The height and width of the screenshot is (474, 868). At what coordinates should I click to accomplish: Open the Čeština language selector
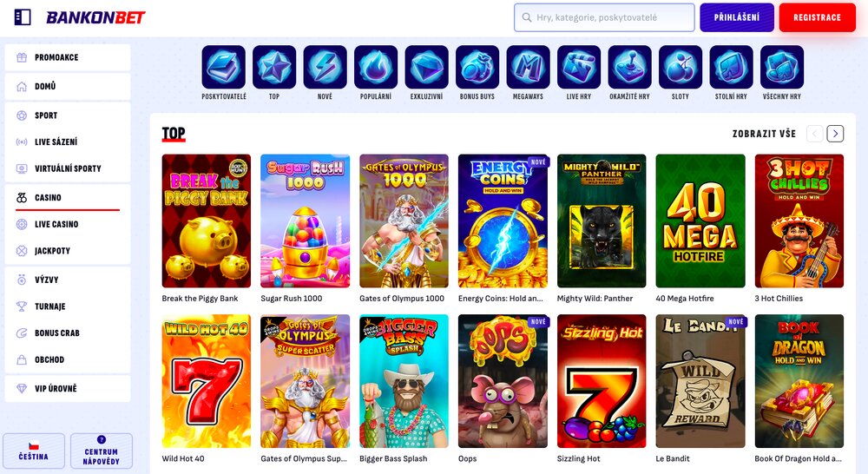[x=34, y=451]
